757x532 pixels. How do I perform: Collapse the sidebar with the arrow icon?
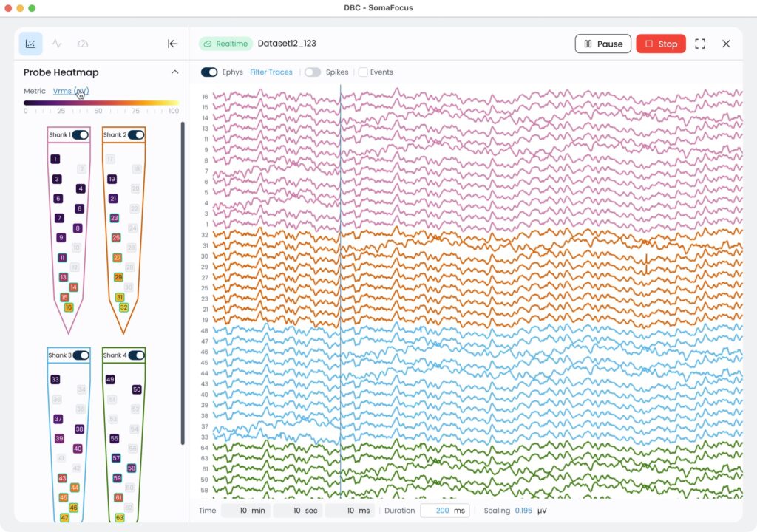coord(172,44)
